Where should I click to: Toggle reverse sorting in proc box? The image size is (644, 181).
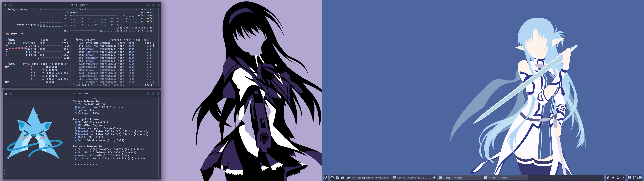point(116,40)
